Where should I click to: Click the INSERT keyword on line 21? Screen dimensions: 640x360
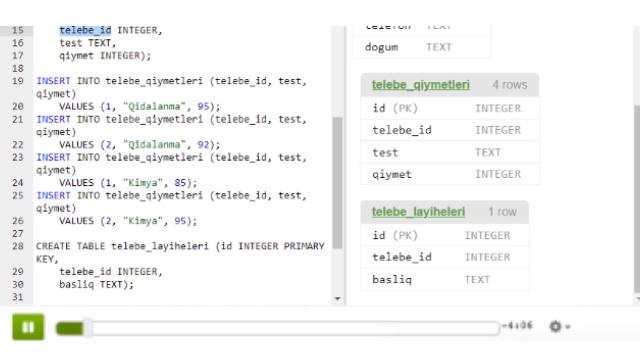coord(53,119)
